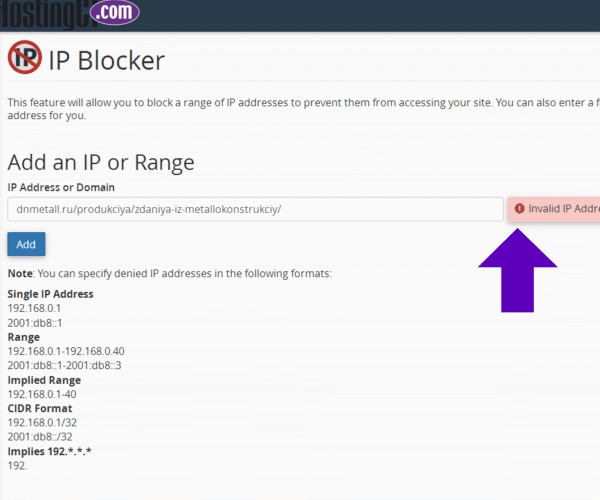This screenshot has height=500, width=600.
Task: Click the 192.168.0.1-40 implied range example
Action: [43, 394]
